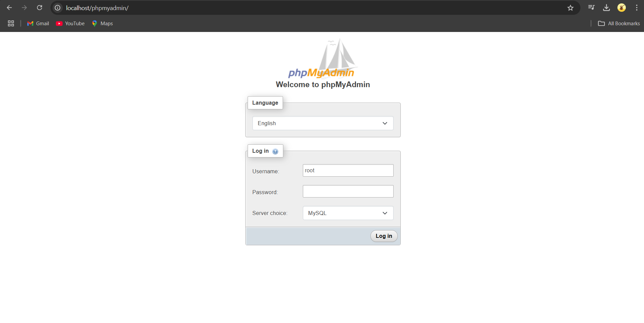Image resolution: width=644 pixels, height=323 pixels.
Task: Open the Gmail bookmark
Action: (x=38, y=23)
